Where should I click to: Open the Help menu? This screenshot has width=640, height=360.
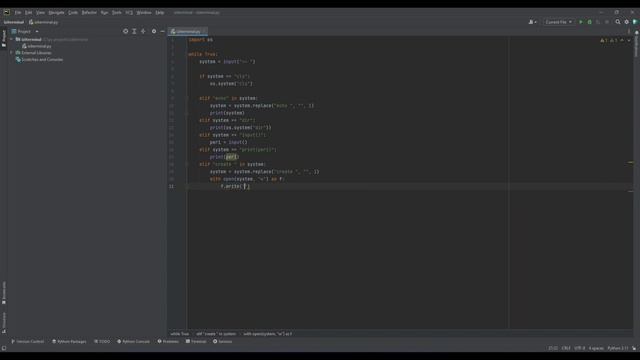coord(160,13)
